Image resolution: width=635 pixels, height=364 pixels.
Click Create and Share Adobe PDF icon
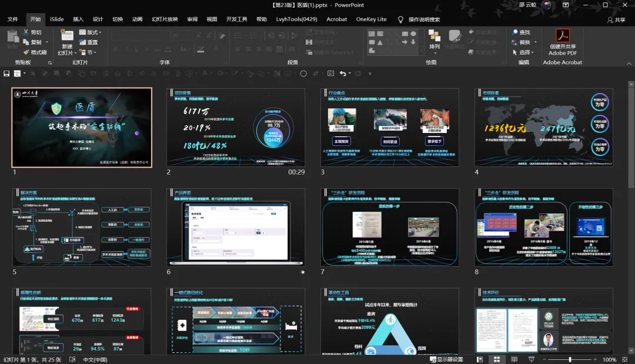pyautogui.click(x=563, y=35)
